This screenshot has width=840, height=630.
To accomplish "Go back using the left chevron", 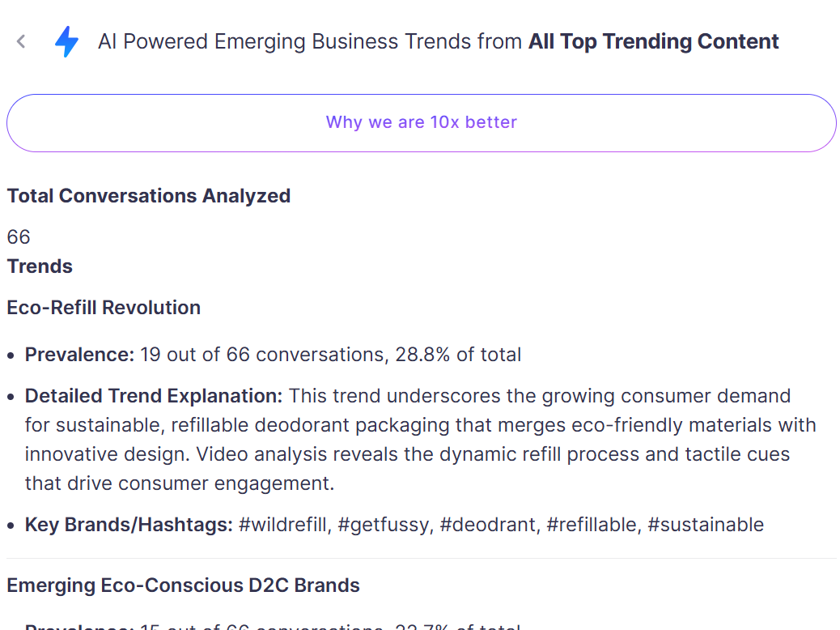I will 22,41.
